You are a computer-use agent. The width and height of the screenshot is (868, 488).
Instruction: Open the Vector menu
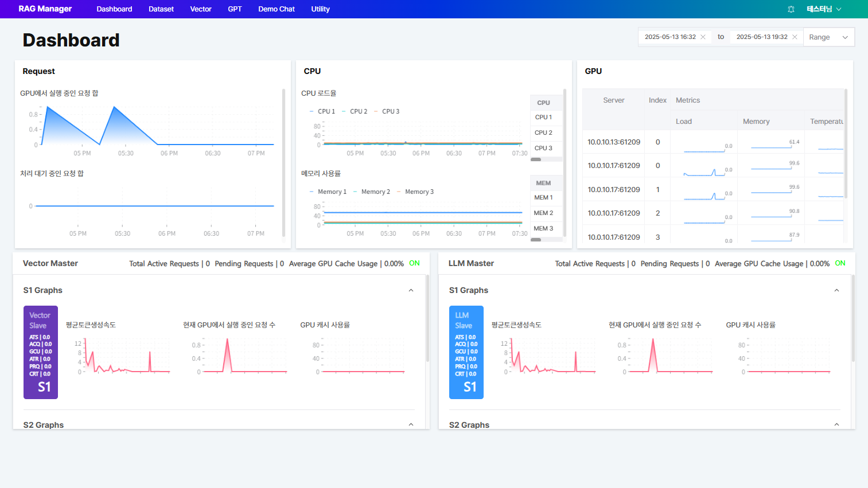click(201, 9)
